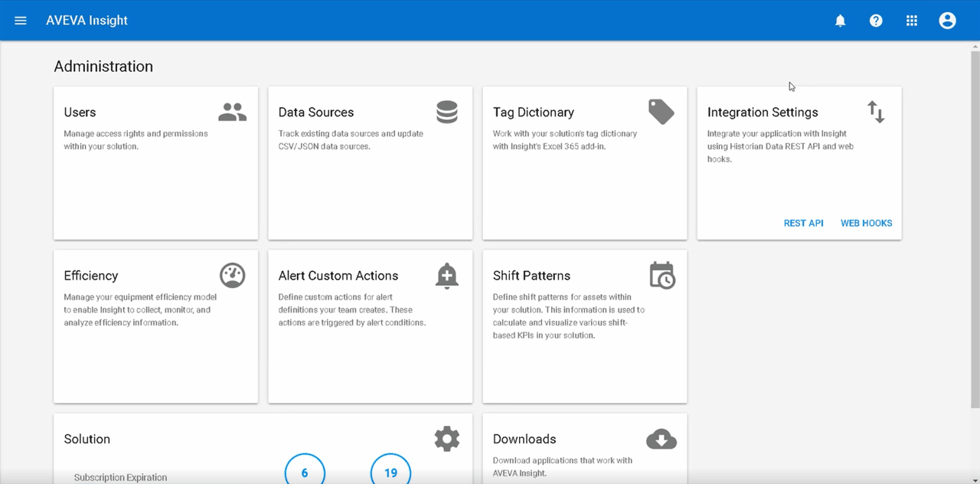
Task: Click the Data Sources database icon
Action: [x=447, y=112]
